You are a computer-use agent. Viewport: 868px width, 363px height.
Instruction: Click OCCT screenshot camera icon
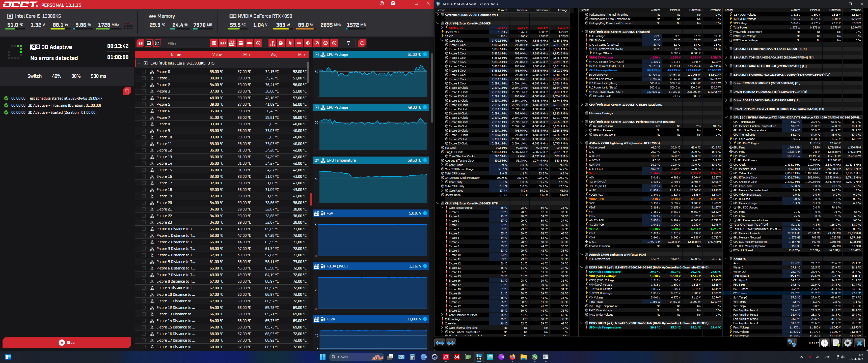[x=393, y=3]
